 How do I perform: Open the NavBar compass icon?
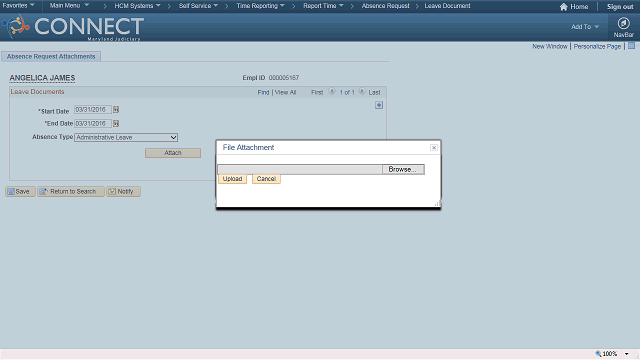click(623, 23)
